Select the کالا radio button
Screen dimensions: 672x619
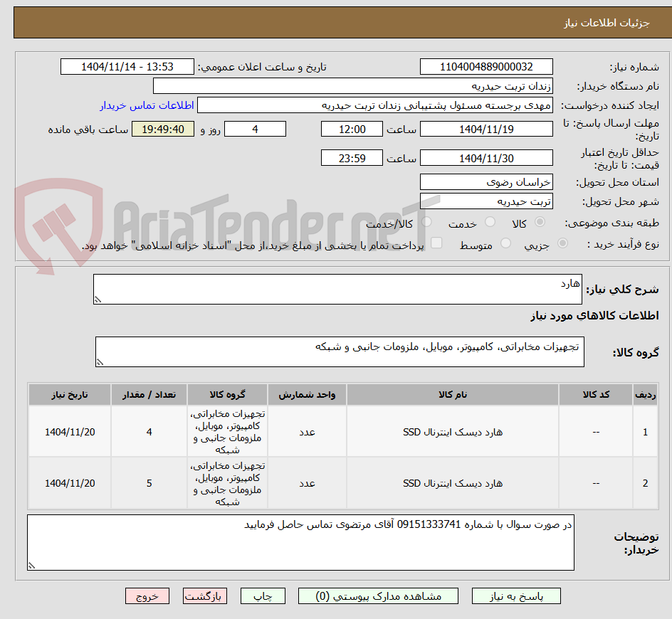click(540, 222)
